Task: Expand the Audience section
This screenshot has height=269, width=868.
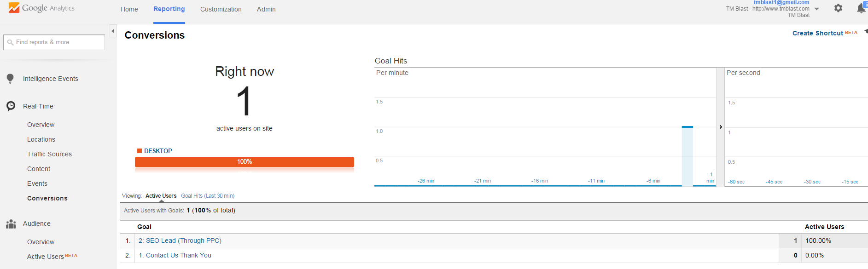Action: [37, 223]
